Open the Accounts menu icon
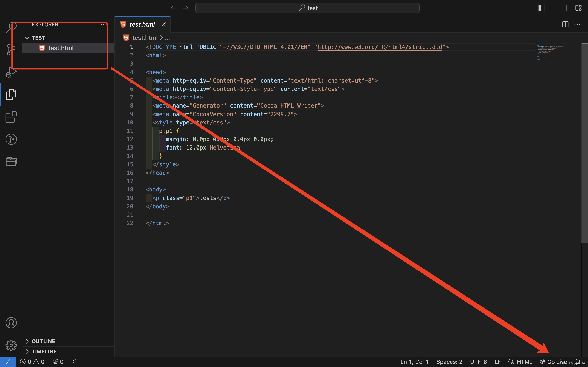The image size is (588, 367). pos(11,323)
